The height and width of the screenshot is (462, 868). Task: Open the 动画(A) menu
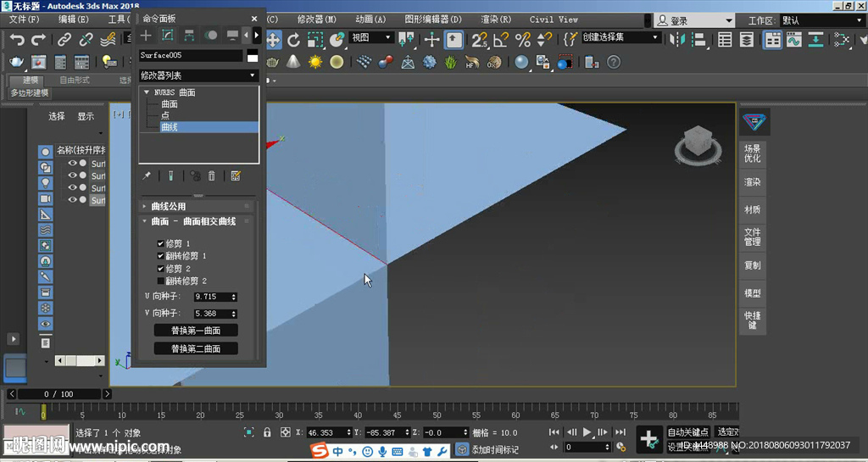coord(370,19)
